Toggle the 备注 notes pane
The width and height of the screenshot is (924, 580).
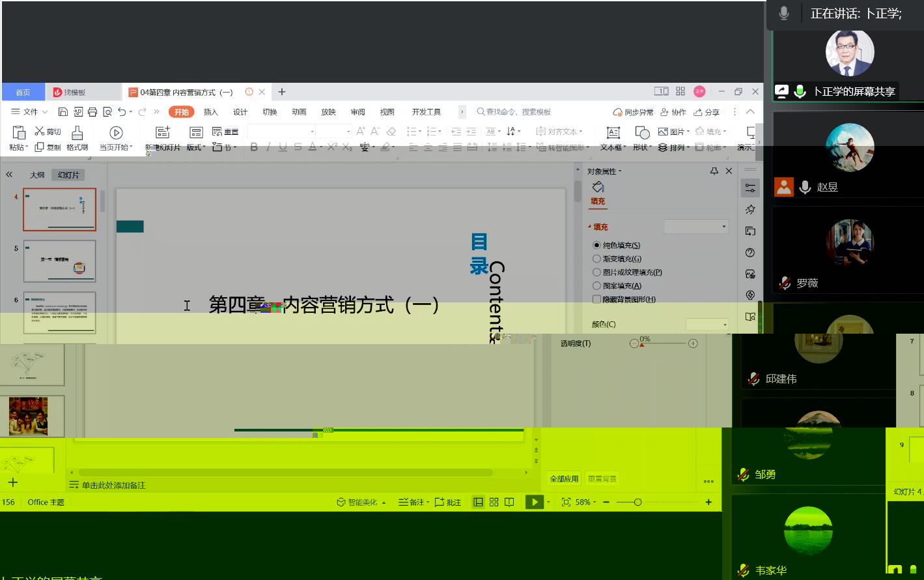pyautogui.click(x=414, y=502)
